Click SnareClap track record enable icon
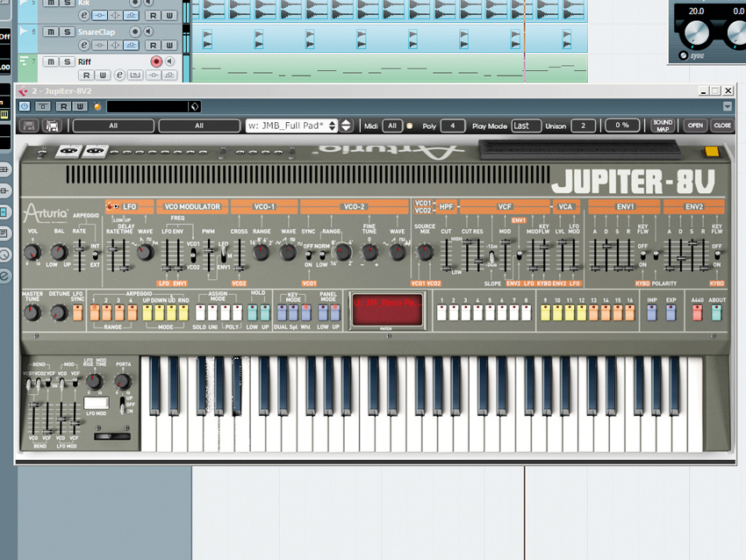 [x=135, y=32]
